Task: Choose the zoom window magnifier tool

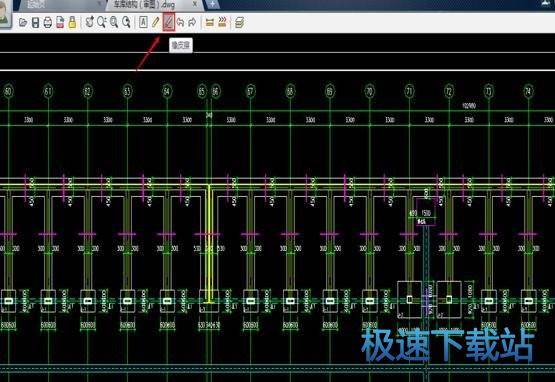Action: coord(102,22)
